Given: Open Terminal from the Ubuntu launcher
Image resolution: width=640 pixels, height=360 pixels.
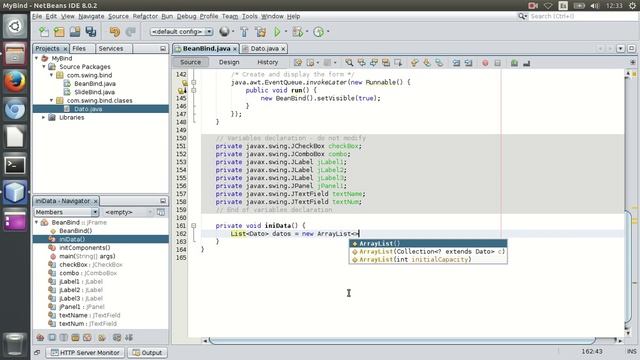Looking at the screenshot, I should coord(15,165).
